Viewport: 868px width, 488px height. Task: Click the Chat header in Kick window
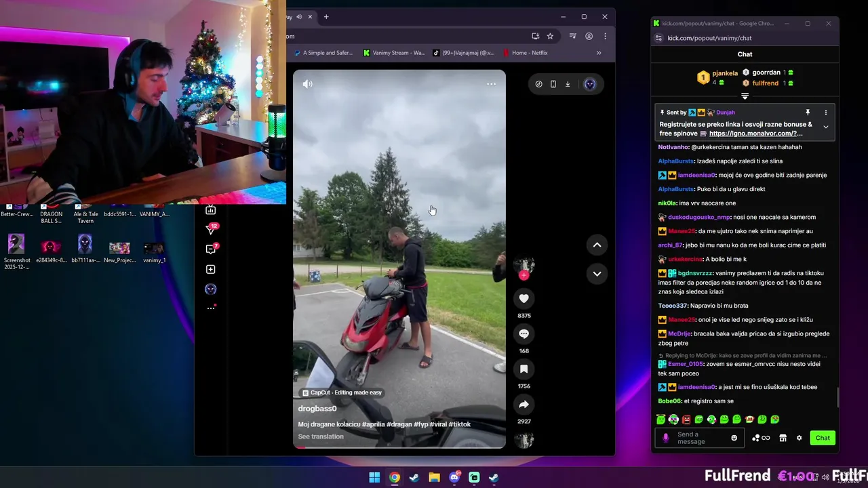[745, 54]
